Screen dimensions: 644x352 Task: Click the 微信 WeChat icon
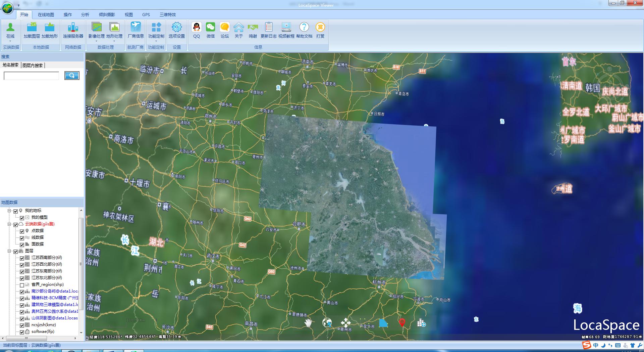[x=211, y=27]
